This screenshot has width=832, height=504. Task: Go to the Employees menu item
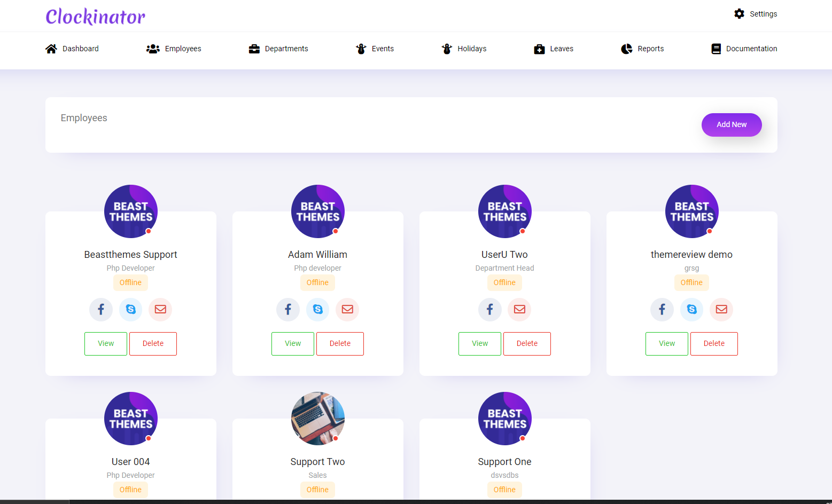(x=174, y=49)
